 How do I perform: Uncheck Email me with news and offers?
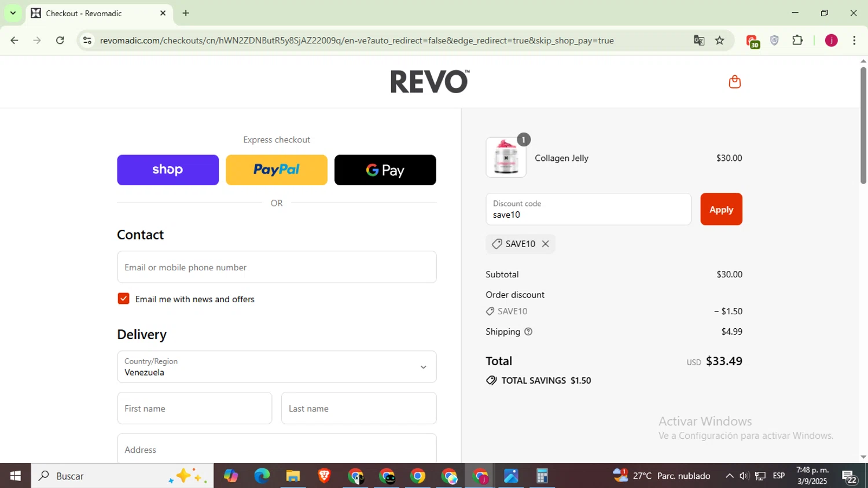click(123, 299)
